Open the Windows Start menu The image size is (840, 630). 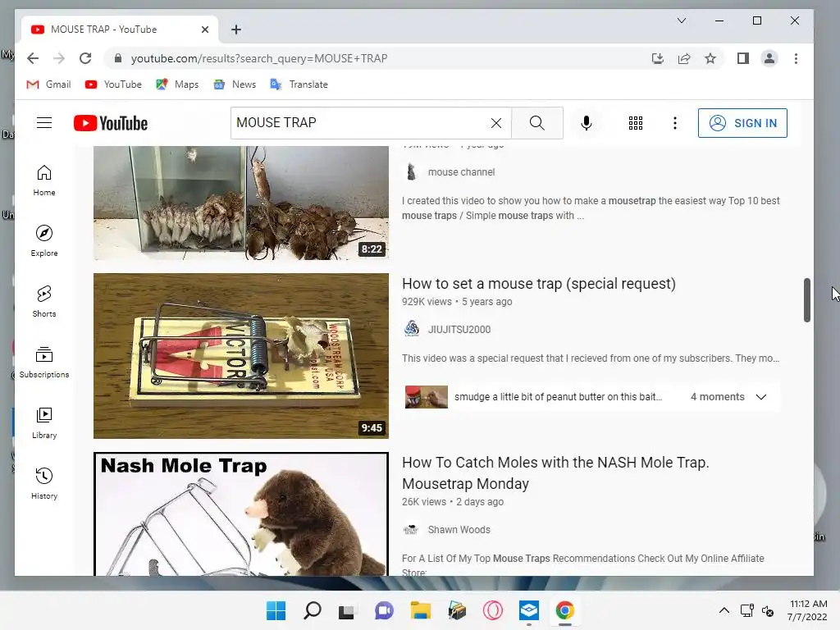click(276, 610)
